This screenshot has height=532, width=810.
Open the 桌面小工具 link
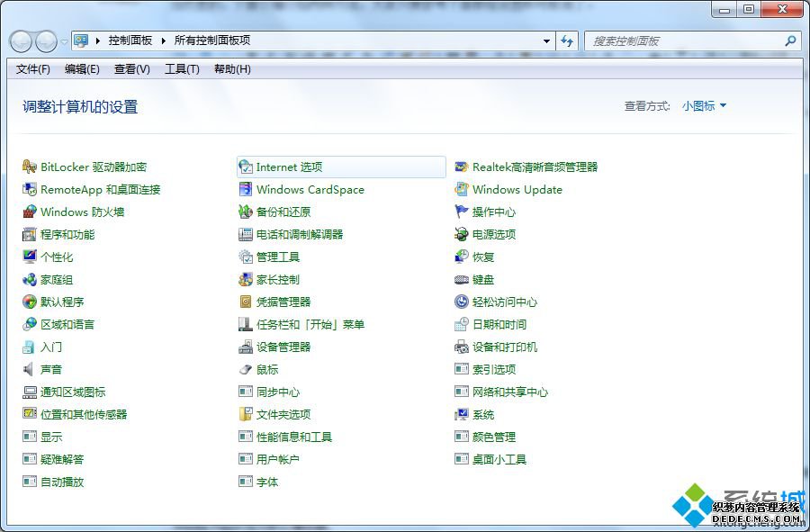click(499, 459)
